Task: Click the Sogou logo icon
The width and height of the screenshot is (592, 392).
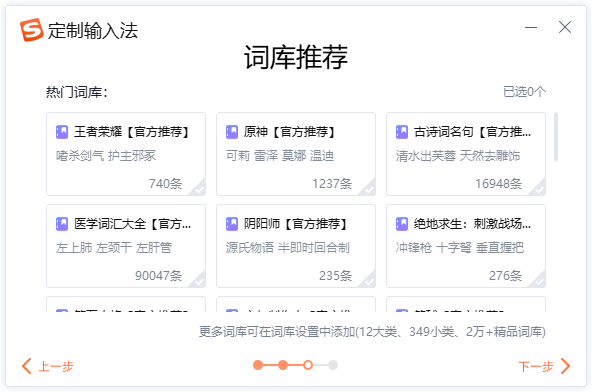Action: pyautogui.click(x=32, y=30)
